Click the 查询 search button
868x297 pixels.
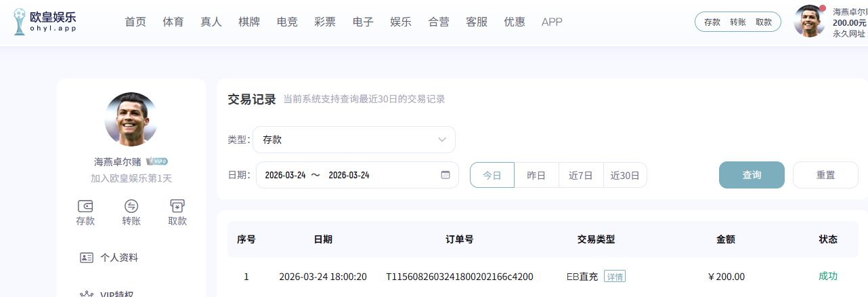(x=752, y=175)
